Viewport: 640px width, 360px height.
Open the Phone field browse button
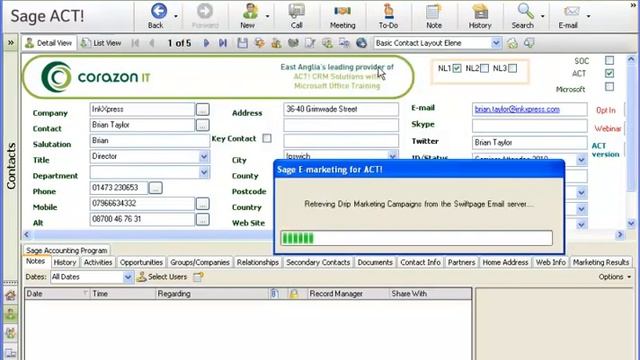point(156,188)
